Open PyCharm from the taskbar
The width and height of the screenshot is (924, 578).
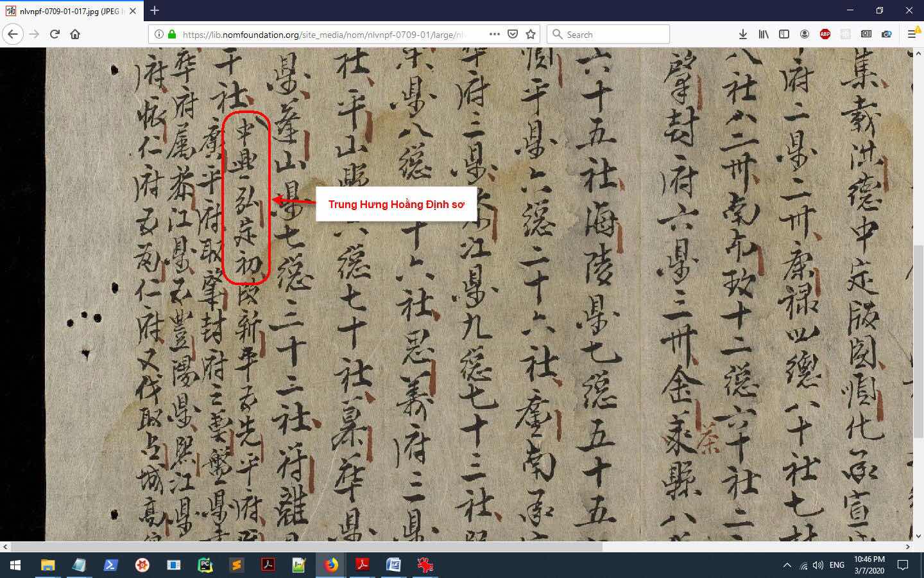[205, 565]
